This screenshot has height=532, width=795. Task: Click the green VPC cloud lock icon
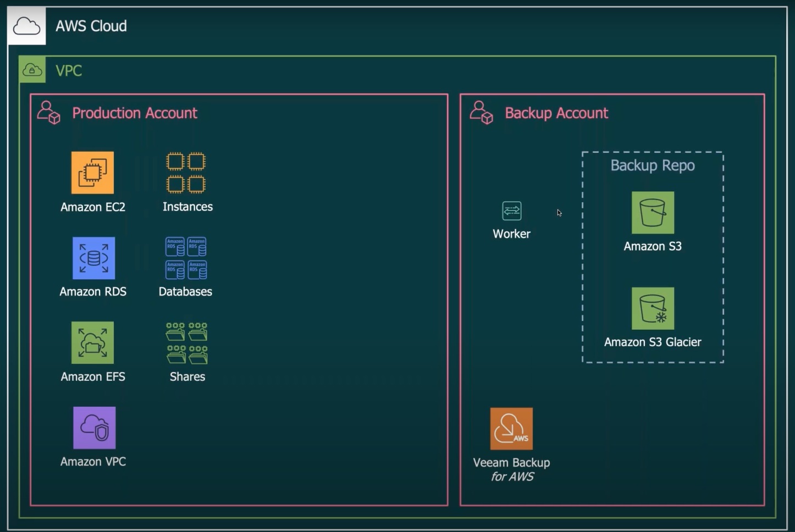(x=32, y=70)
